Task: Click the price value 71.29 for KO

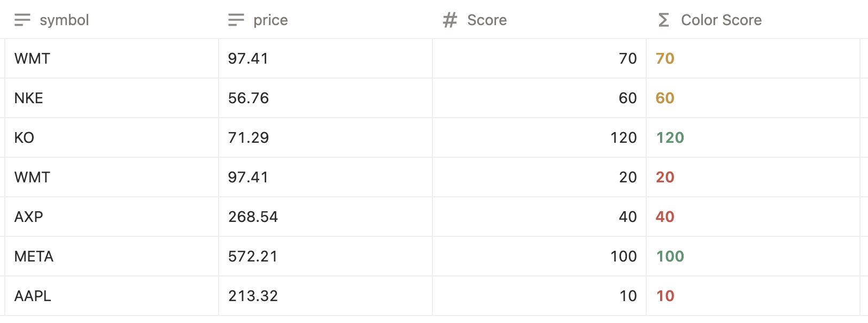Action: (x=248, y=137)
